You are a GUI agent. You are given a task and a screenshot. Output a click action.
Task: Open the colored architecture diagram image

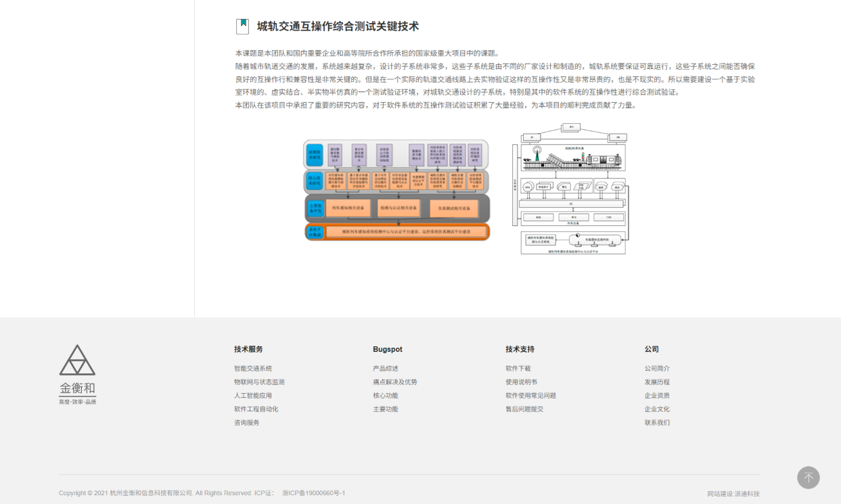(396, 190)
